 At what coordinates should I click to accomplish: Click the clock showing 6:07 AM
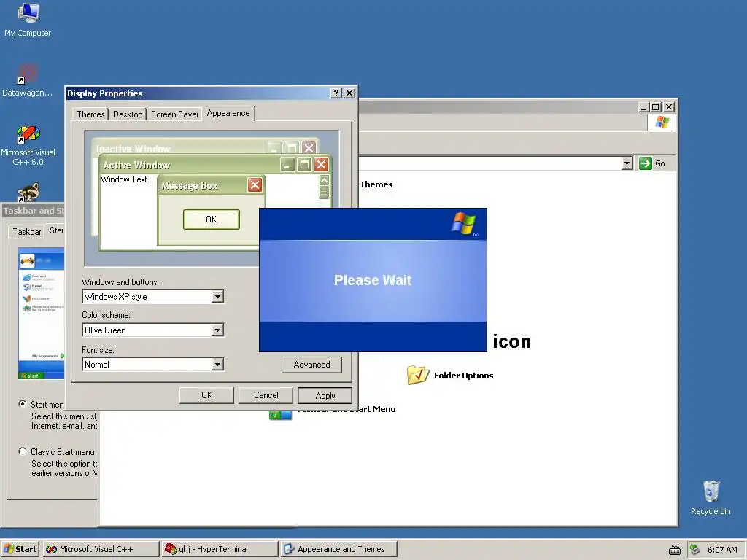point(722,550)
